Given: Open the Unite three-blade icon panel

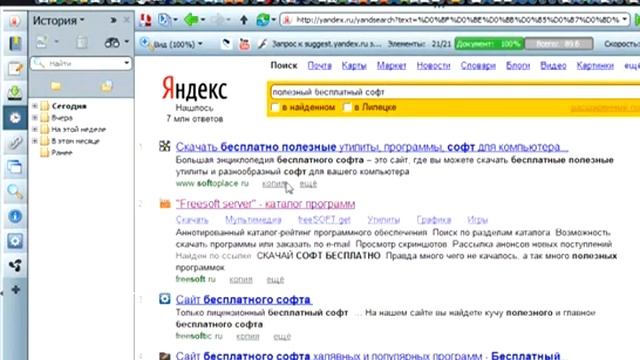Looking at the screenshot, I should pos(15,266).
